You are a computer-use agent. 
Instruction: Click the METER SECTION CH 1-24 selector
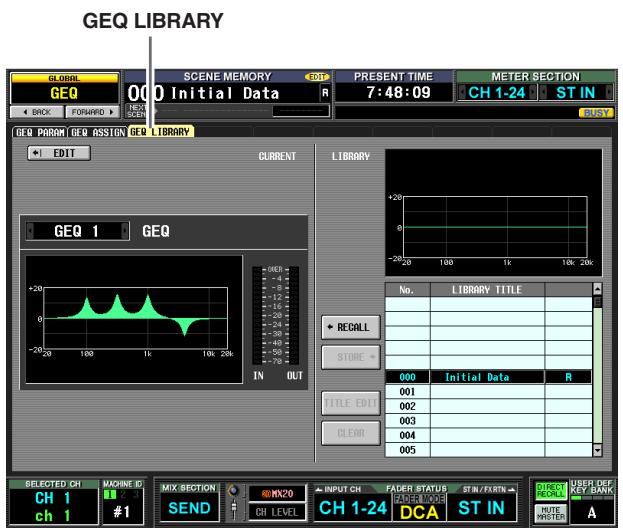497,93
